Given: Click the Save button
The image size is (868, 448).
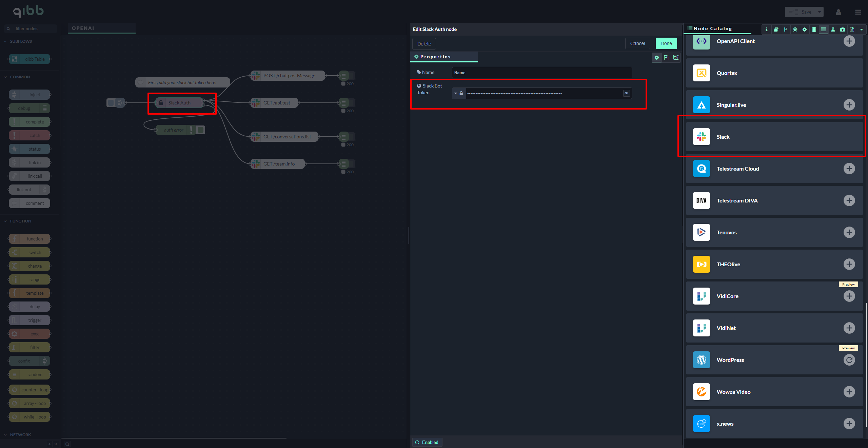Looking at the screenshot, I should tap(801, 12).
